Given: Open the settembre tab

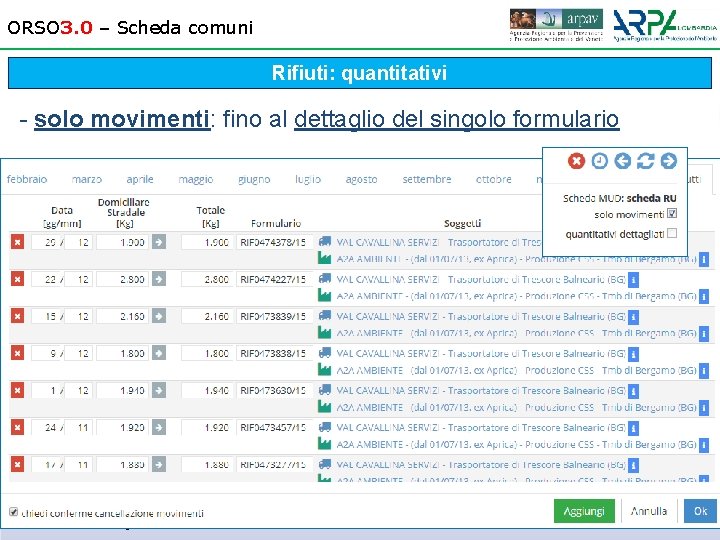Looking at the screenshot, I should (x=427, y=179).
